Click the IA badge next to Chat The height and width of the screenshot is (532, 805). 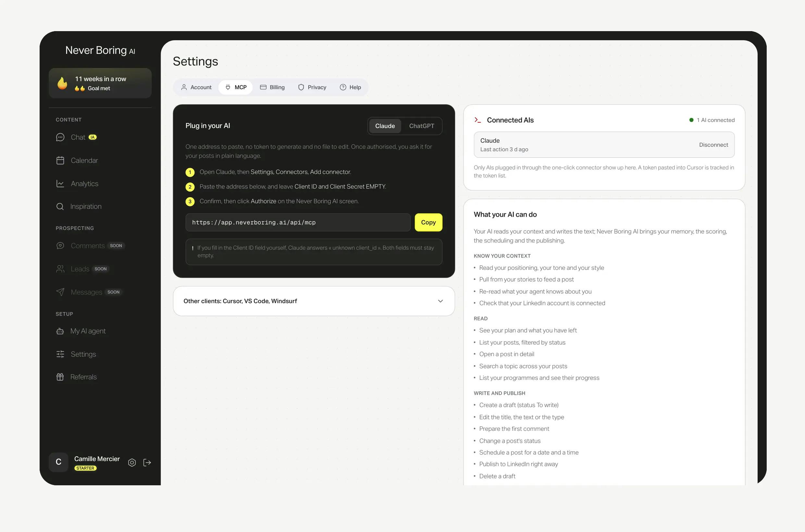coord(93,137)
